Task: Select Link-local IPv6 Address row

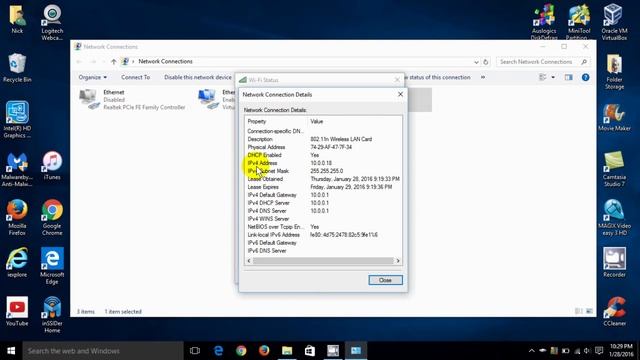Action: click(x=323, y=235)
